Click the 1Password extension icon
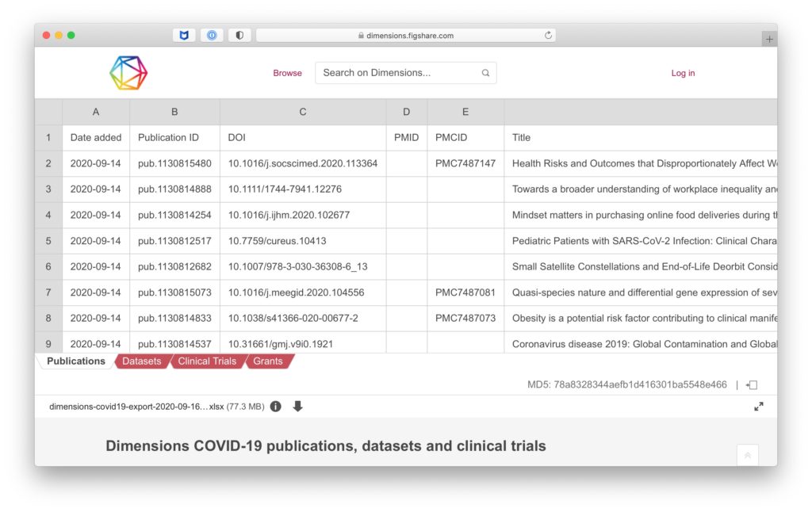Image resolution: width=812 pixels, height=512 pixels. [x=211, y=36]
